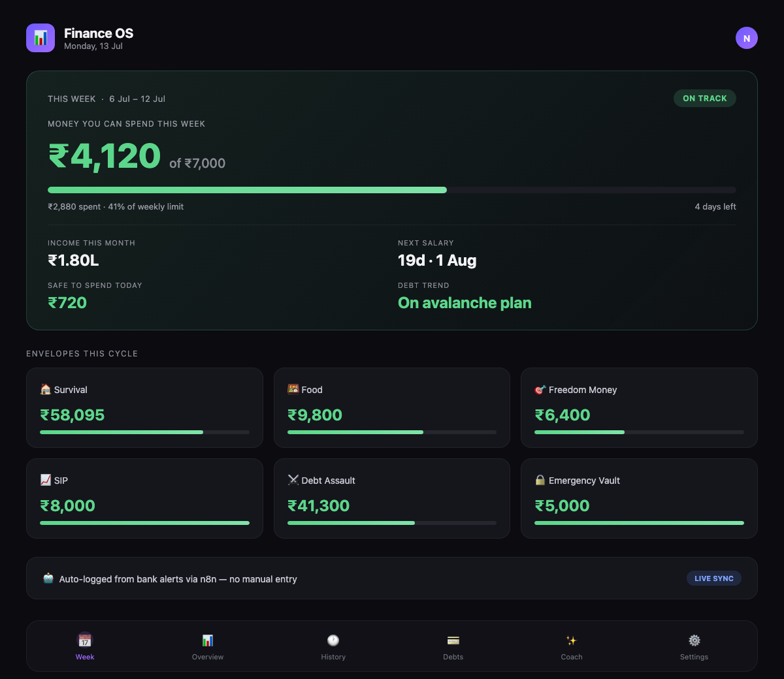Click the Overview bar chart icon
The height and width of the screenshot is (679, 784).
(x=208, y=640)
